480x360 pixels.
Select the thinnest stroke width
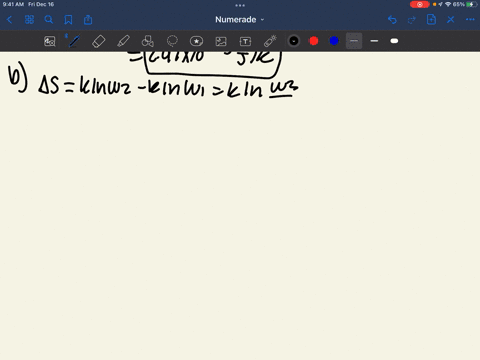[354, 41]
